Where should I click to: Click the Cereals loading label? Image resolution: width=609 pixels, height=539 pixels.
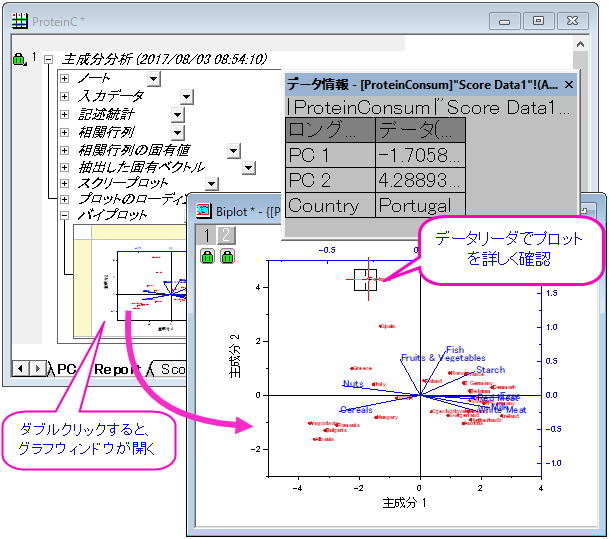[356, 410]
